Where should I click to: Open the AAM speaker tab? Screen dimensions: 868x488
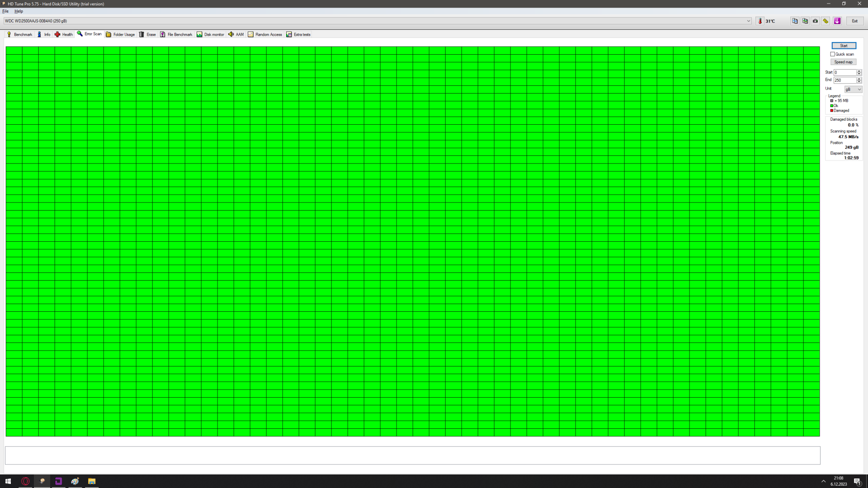click(x=236, y=34)
